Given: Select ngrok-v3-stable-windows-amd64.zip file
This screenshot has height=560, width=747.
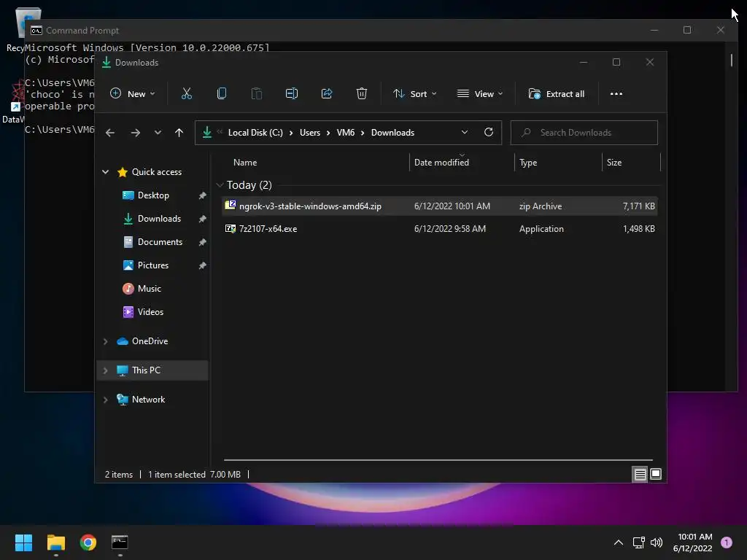Looking at the screenshot, I should tap(440, 206).
